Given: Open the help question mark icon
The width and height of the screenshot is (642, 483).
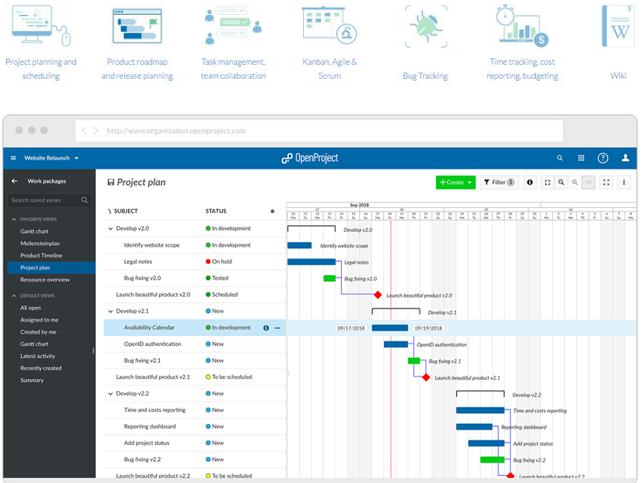Looking at the screenshot, I should click(x=603, y=158).
